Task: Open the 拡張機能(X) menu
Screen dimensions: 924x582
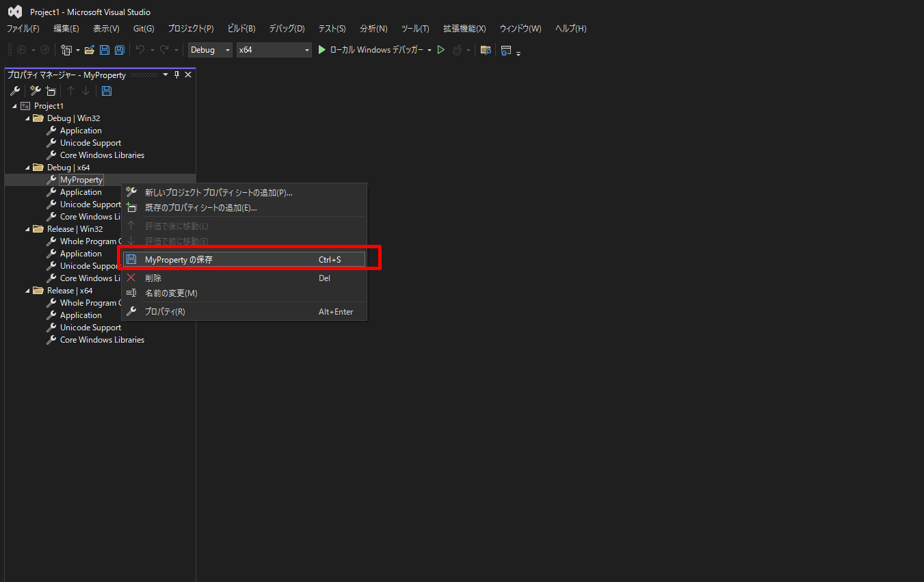Action: pyautogui.click(x=464, y=29)
